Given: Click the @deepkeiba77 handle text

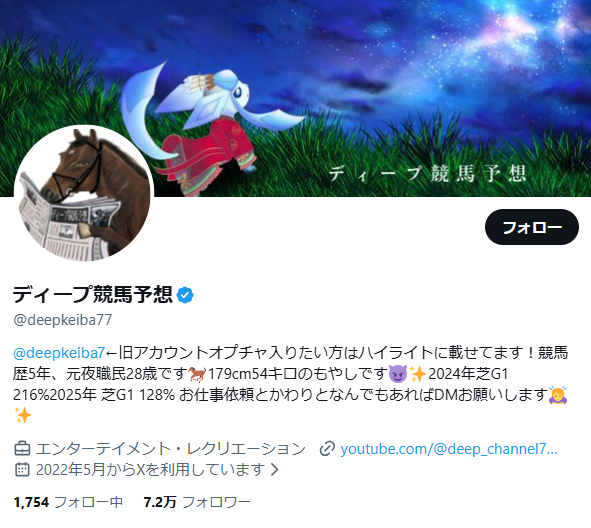Looking at the screenshot, I should click(63, 320).
